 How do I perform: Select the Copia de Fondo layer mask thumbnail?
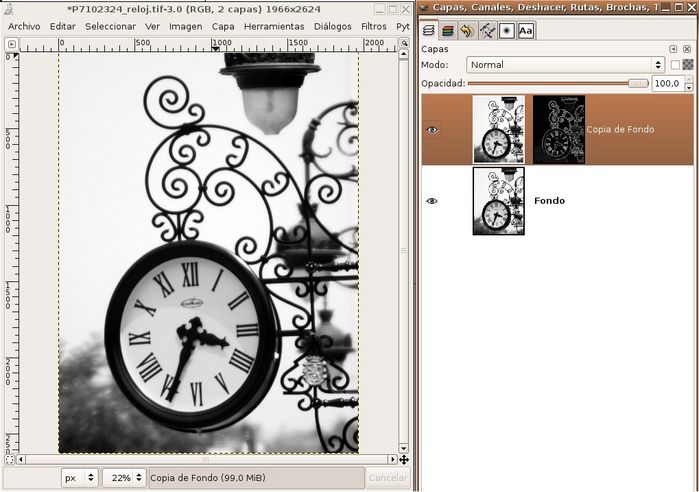[559, 129]
